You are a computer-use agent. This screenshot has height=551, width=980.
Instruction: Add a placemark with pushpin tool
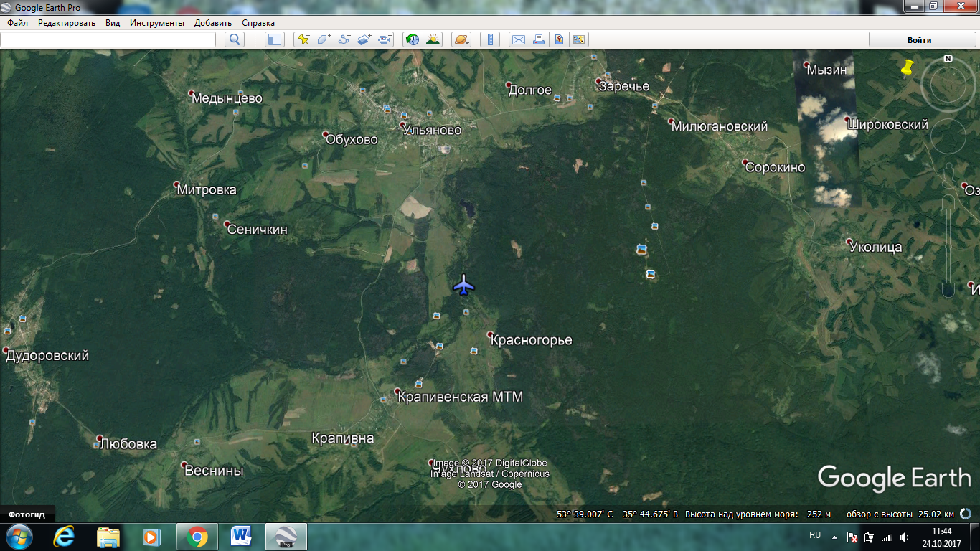pyautogui.click(x=304, y=39)
